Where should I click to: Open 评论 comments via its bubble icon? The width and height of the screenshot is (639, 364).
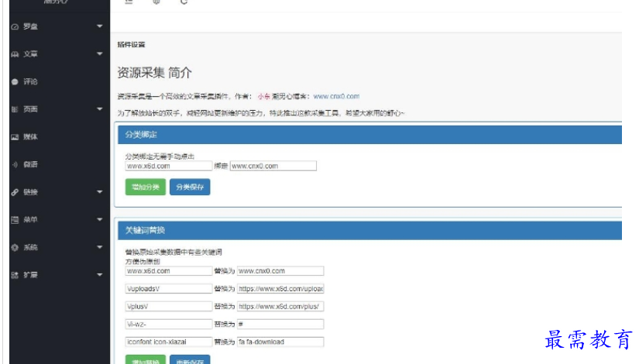pos(15,82)
